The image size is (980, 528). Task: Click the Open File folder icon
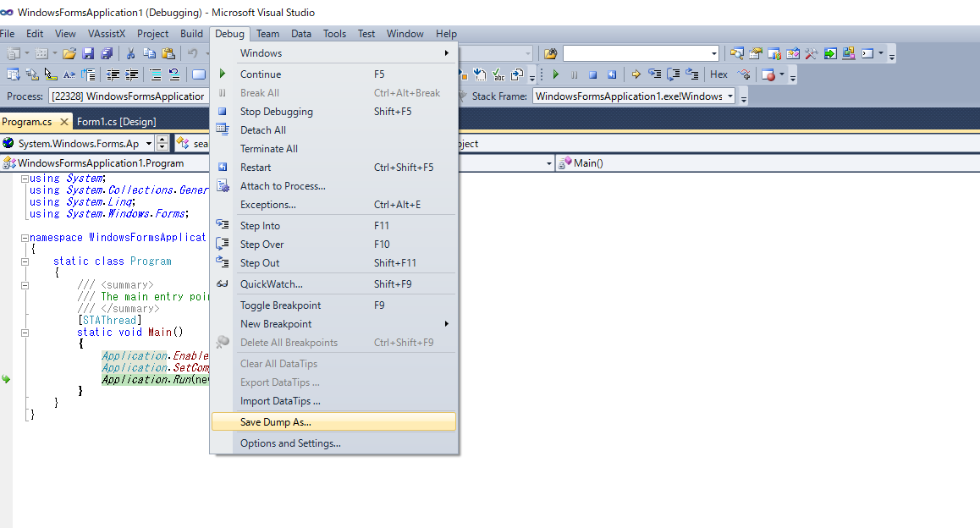pyautogui.click(x=69, y=54)
